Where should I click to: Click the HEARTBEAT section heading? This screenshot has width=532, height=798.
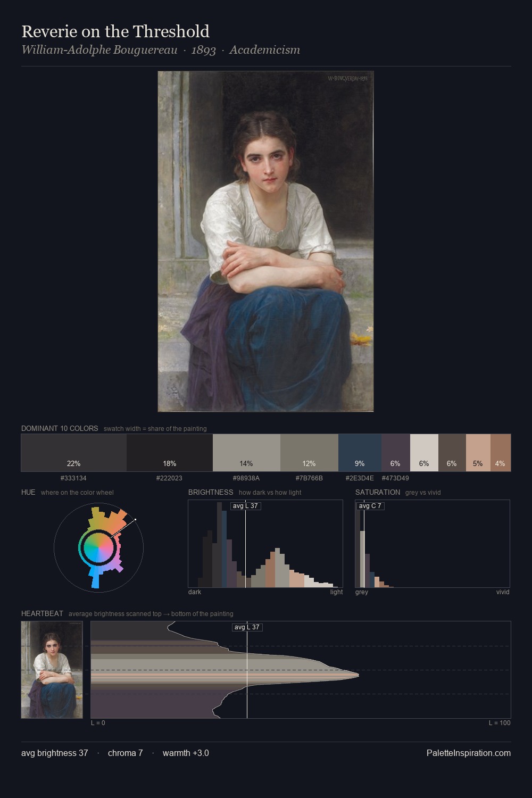pos(42,613)
